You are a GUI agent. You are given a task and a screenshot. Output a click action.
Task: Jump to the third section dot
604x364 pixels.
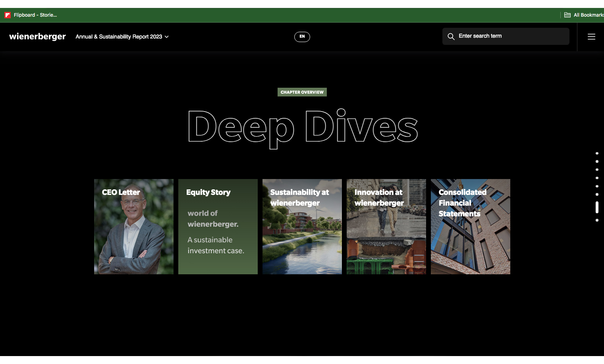pyautogui.click(x=597, y=169)
